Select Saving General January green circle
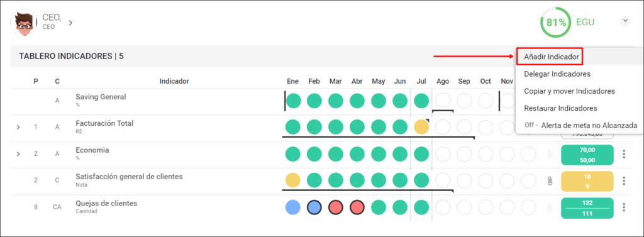This screenshot has height=237, width=644. pyautogui.click(x=293, y=101)
